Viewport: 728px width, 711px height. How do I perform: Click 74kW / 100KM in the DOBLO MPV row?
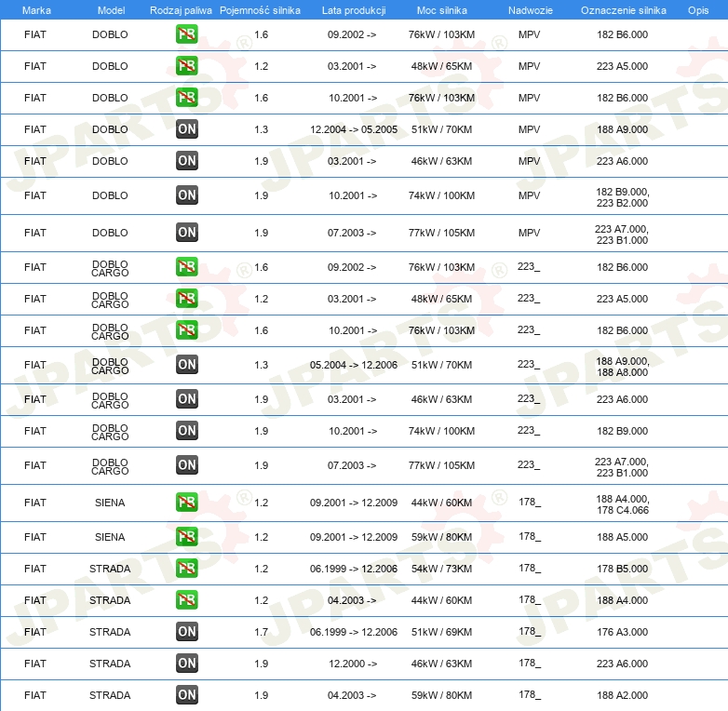pos(441,195)
